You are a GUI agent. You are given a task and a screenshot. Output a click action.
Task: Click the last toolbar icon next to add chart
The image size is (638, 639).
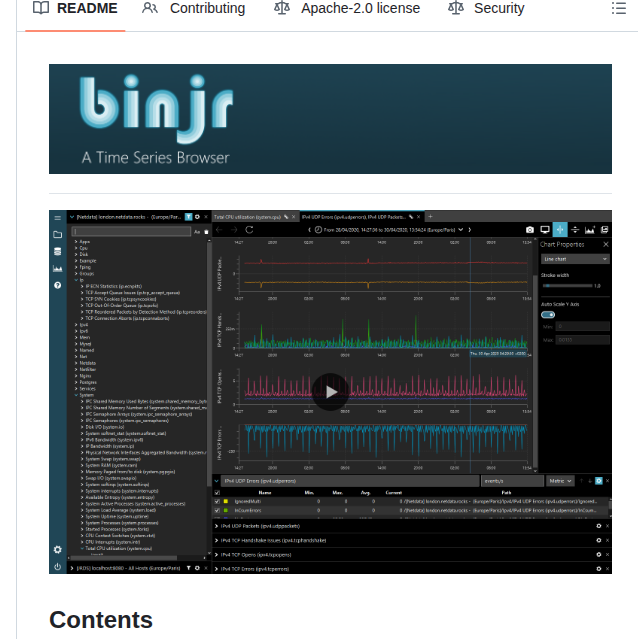point(605,230)
